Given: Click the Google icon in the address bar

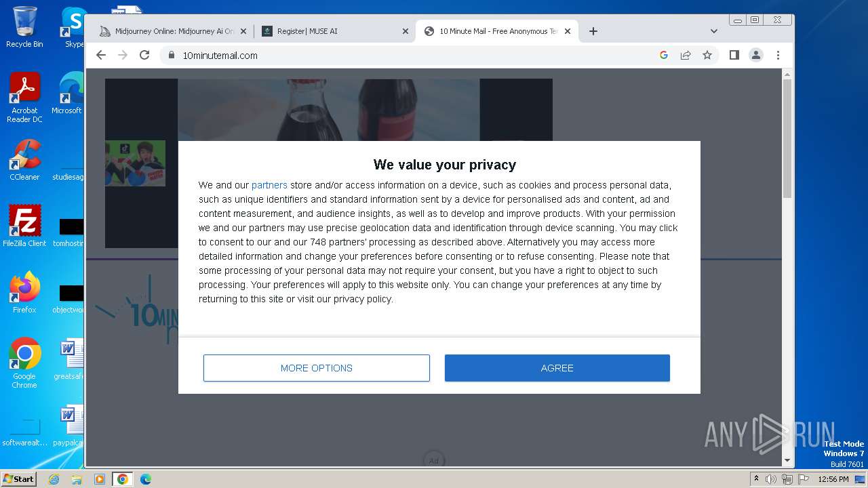Looking at the screenshot, I should click(664, 56).
